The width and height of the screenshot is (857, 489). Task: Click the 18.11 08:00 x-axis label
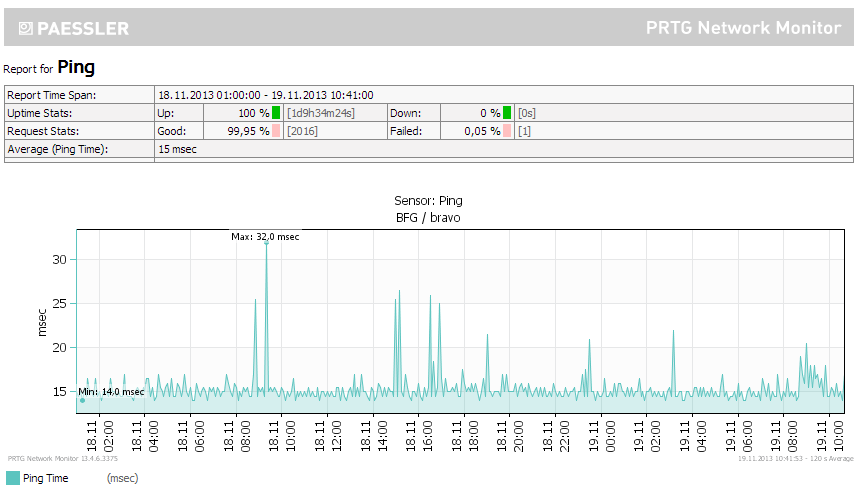point(237,436)
